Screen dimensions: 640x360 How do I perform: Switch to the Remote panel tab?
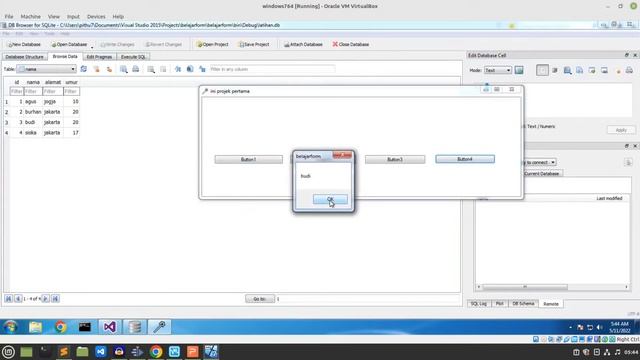click(x=551, y=304)
